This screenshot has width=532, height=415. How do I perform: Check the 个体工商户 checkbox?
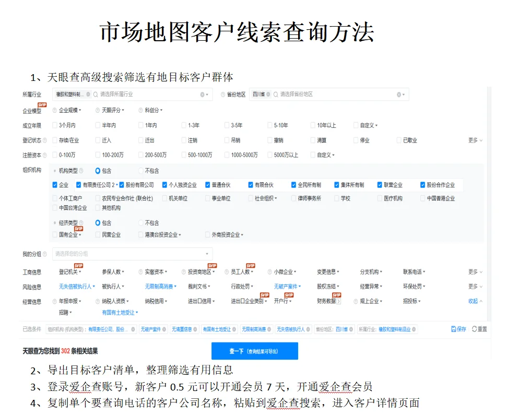pos(55,198)
